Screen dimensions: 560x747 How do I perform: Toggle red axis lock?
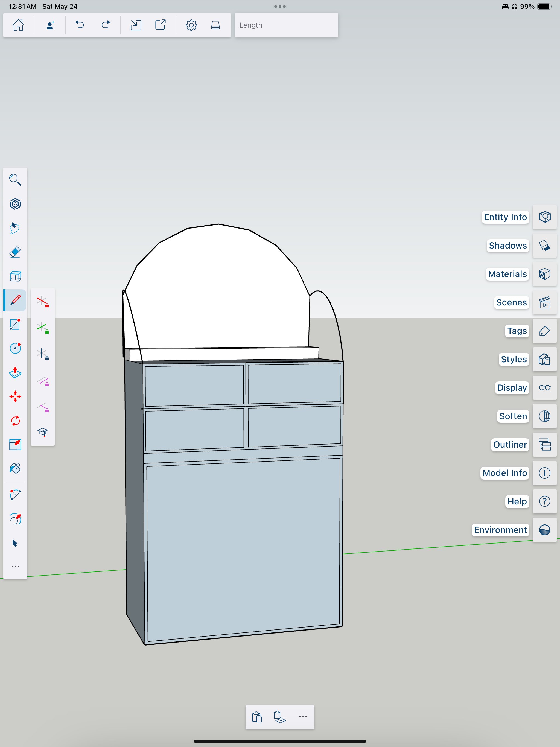click(43, 301)
